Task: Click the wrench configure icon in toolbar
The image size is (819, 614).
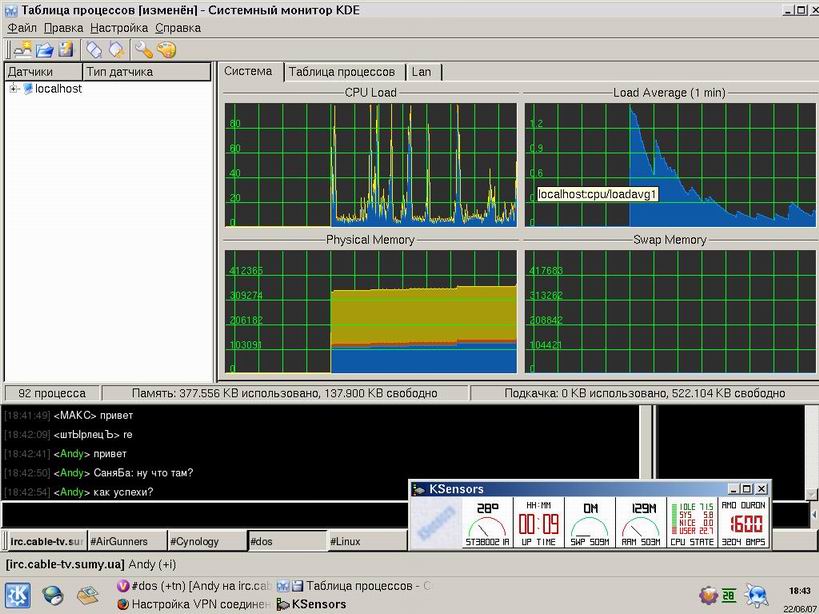Action: tap(143, 49)
